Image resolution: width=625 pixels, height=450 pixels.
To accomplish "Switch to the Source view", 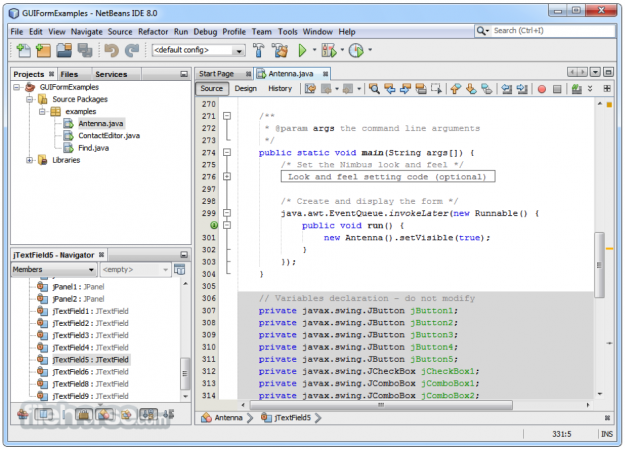I will [212, 88].
